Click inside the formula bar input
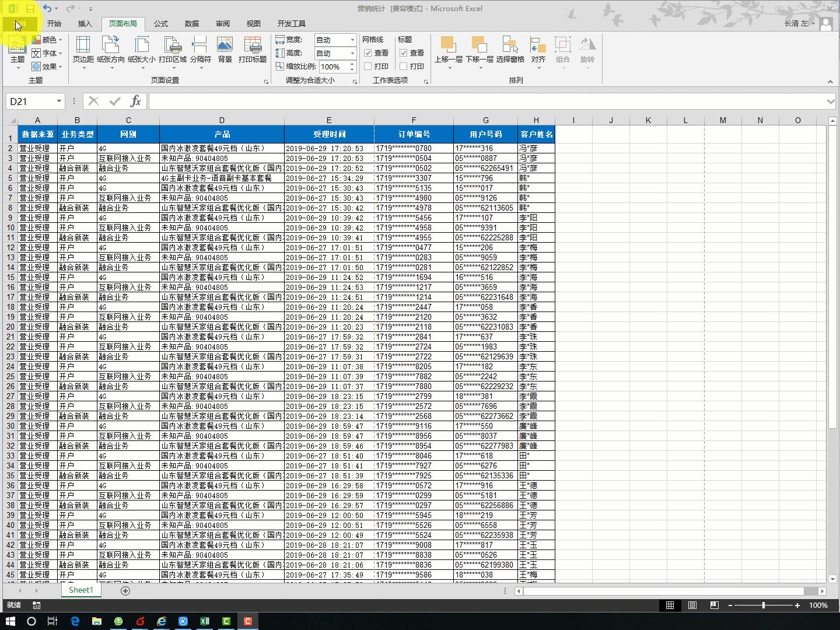This screenshot has width=840, height=630. 484,101
